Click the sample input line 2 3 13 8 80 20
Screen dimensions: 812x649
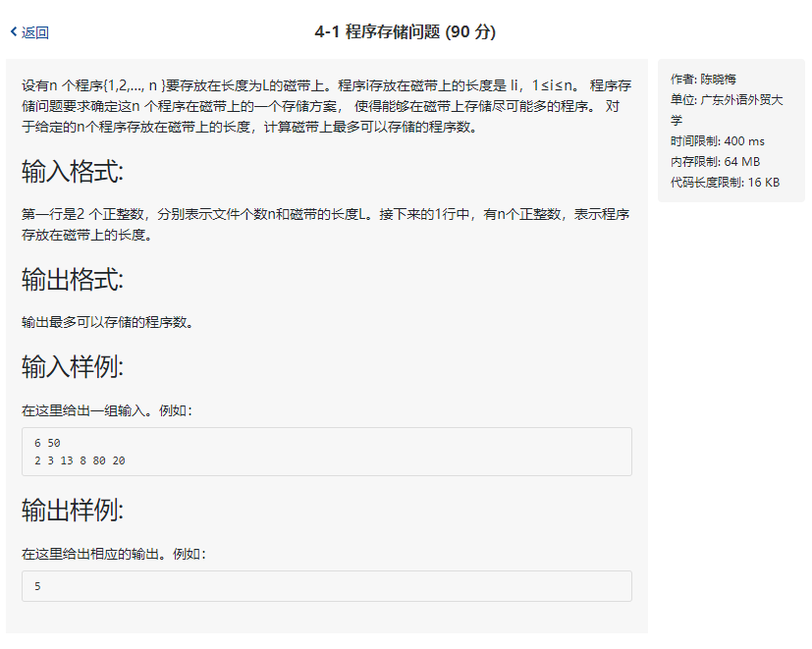pos(80,460)
